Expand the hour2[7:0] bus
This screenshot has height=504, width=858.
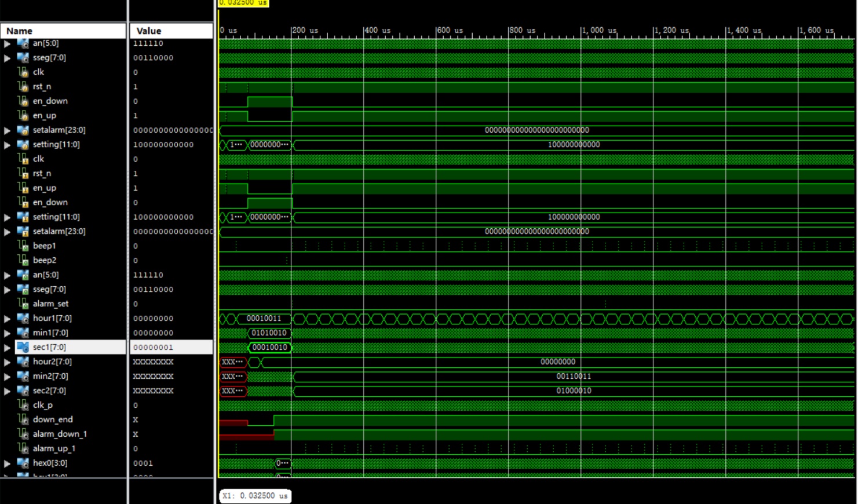pos(7,362)
